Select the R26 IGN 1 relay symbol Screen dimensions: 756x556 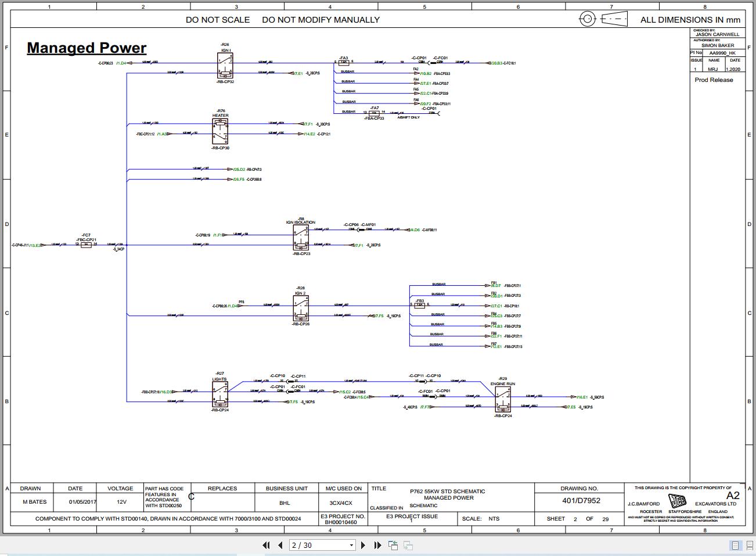coord(225,65)
